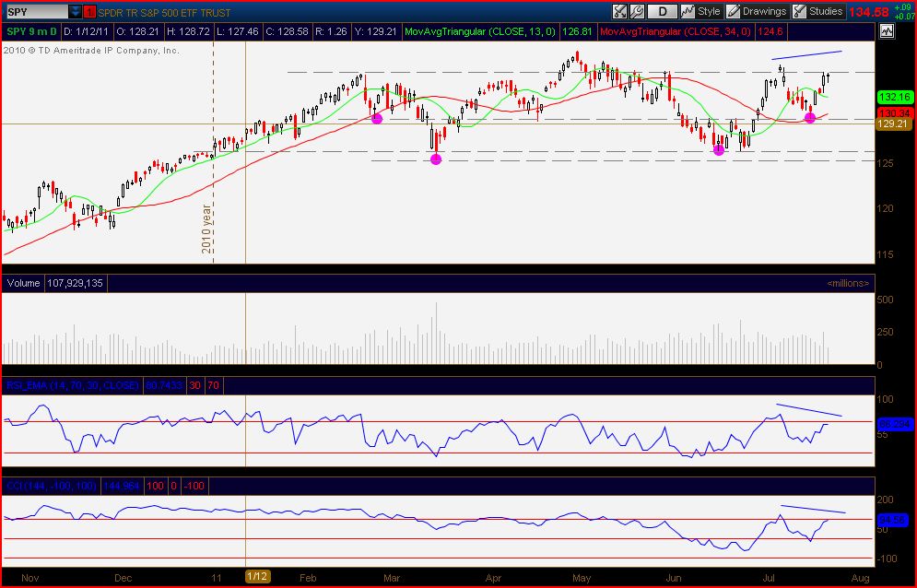
Task: Click the small chart icon below Studies
Action: (888, 31)
